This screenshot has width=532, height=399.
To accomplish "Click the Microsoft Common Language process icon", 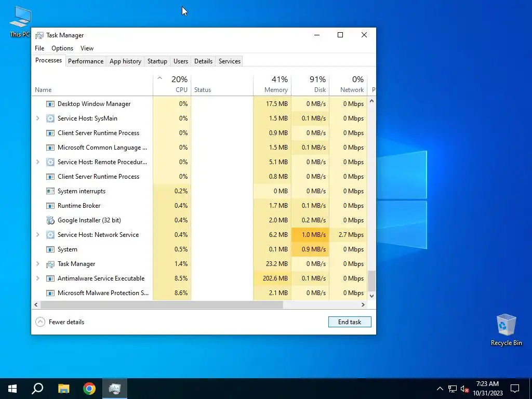I will 50,148.
